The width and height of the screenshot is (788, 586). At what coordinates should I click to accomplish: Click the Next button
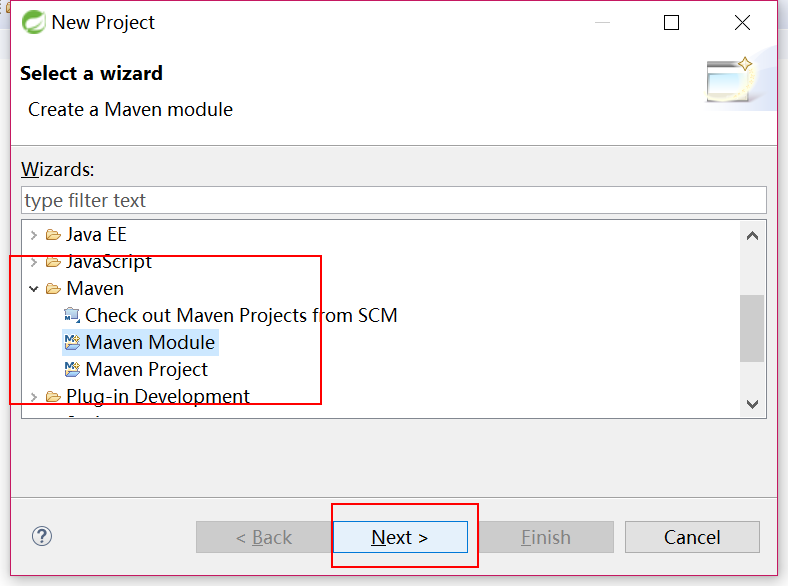click(400, 537)
